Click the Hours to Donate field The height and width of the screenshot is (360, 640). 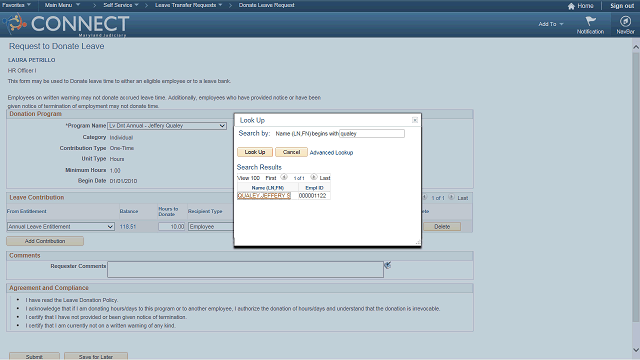click(x=171, y=227)
